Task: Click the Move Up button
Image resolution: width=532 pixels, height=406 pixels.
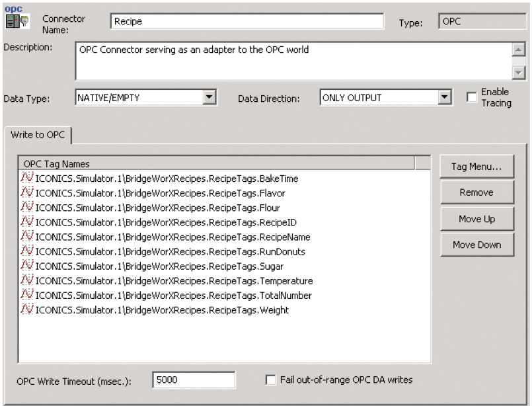Action: (476, 219)
